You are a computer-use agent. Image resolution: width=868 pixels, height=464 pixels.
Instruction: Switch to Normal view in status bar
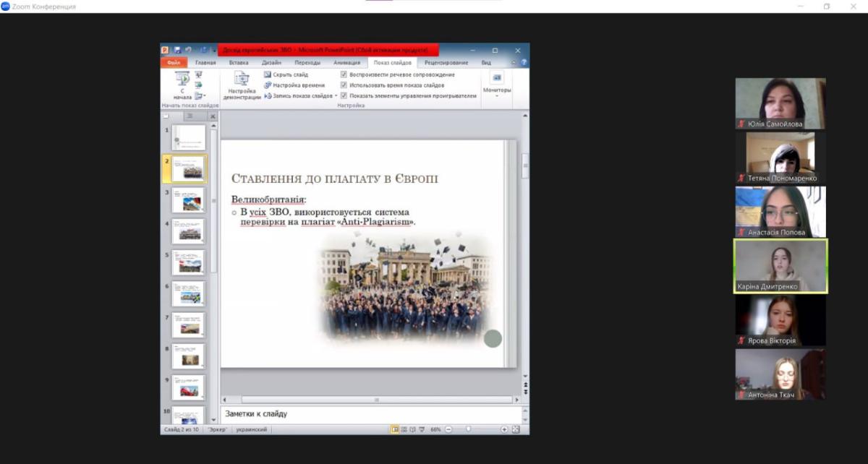tap(396, 429)
